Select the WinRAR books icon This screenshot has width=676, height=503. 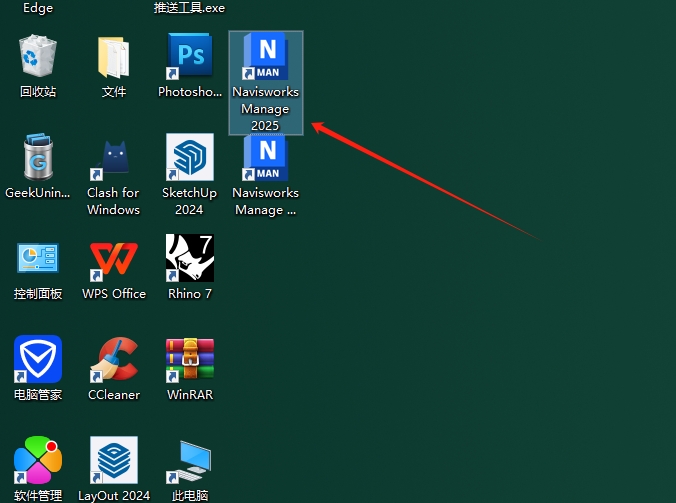[x=190, y=360]
